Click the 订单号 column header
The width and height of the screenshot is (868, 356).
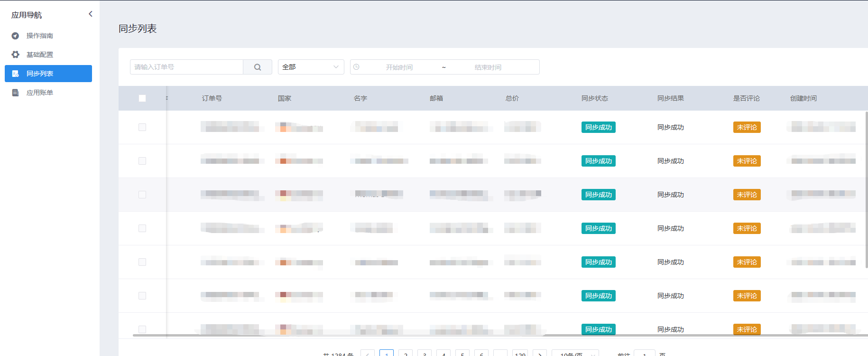(212, 98)
